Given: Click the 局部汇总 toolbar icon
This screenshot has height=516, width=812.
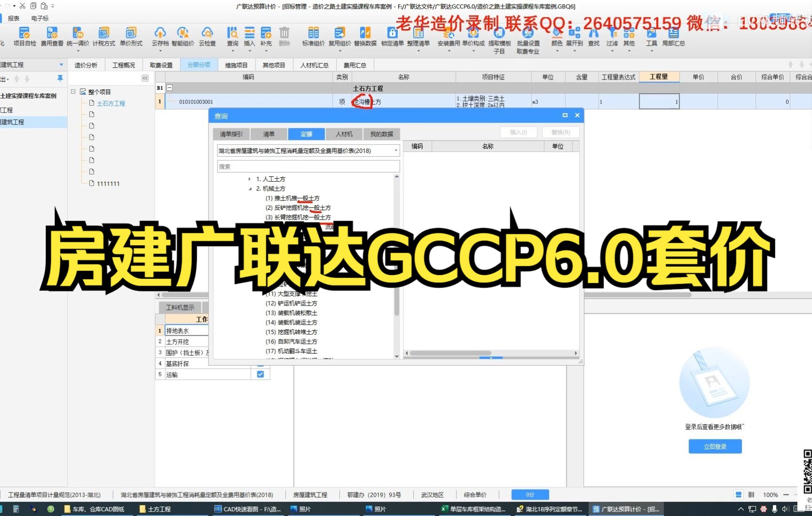Looking at the screenshot, I should 674,37.
